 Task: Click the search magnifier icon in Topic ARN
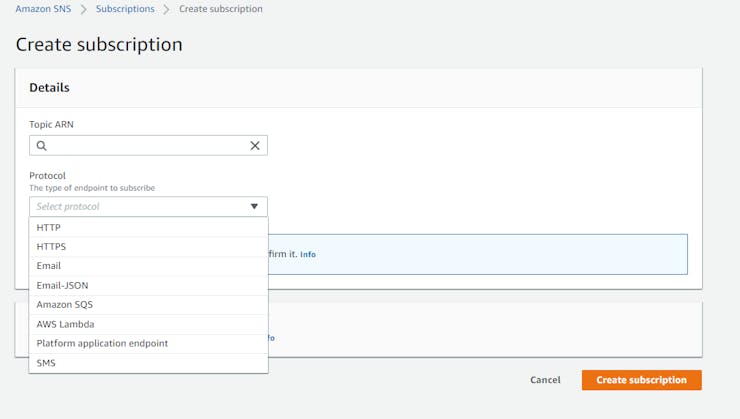pos(41,146)
